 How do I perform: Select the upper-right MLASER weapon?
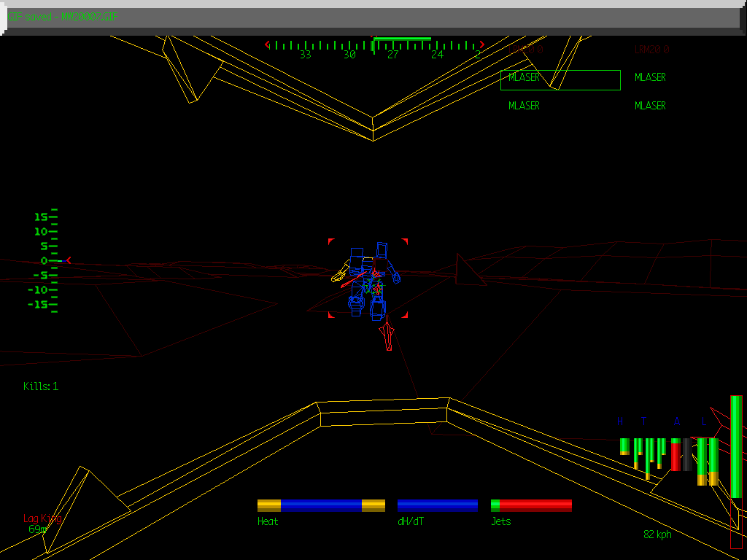tap(649, 78)
